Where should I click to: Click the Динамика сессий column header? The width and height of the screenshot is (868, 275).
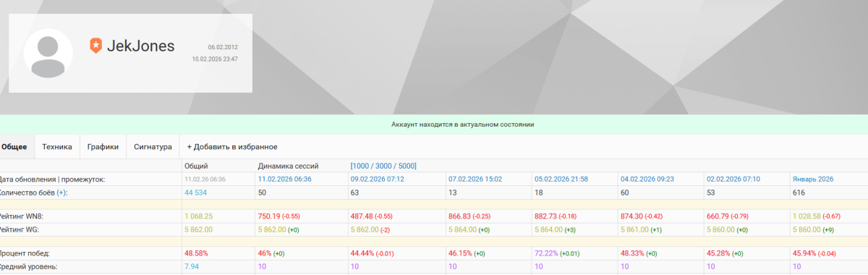point(288,166)
